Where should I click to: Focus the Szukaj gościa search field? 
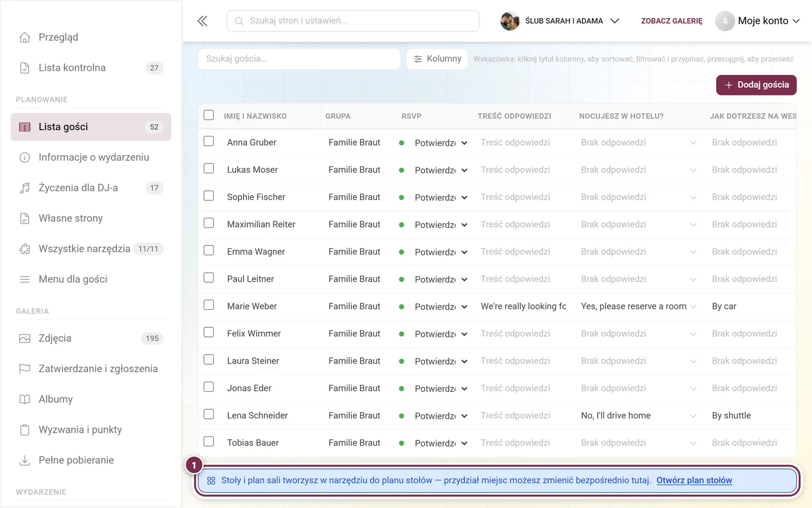(x=299, y=59)
